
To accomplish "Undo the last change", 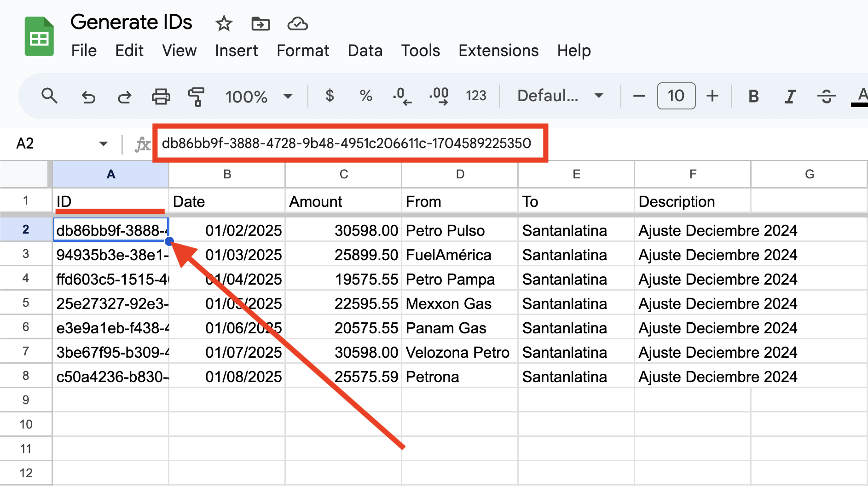I will click(88, 97).
